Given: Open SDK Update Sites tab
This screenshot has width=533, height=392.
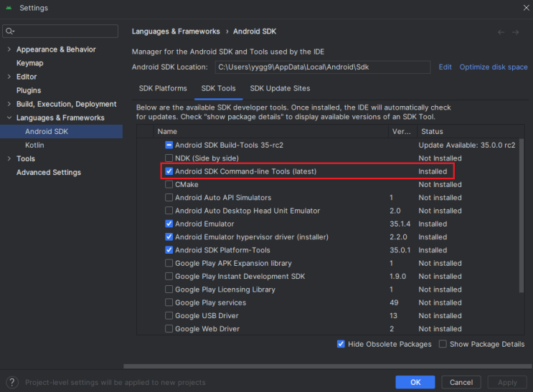Looking at the screenshot, I should click(x=280, y=88).
